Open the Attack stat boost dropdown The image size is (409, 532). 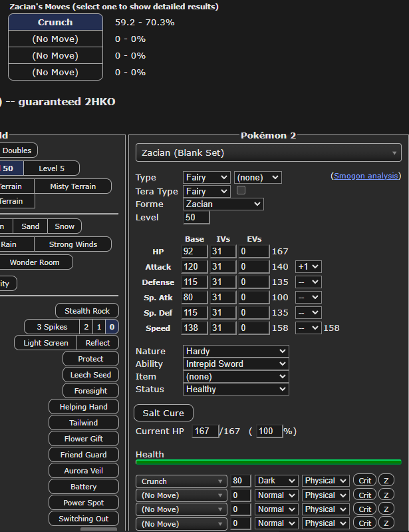[x=309, y=266]
